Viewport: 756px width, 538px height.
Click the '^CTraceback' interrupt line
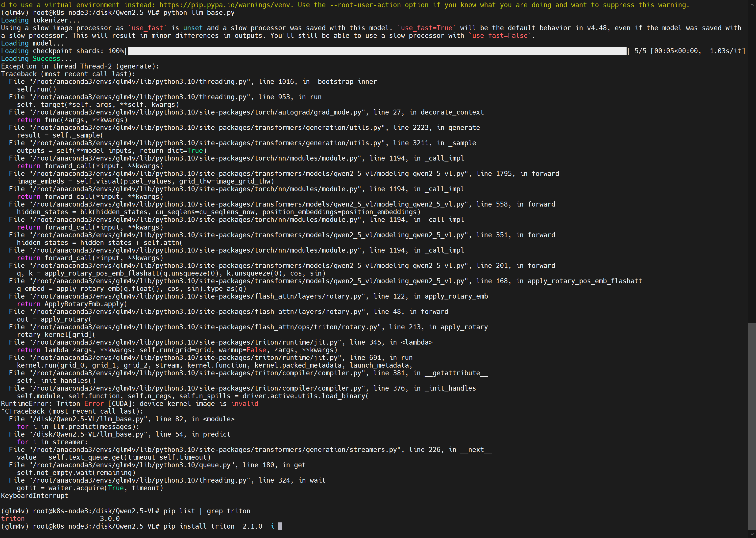72,411
